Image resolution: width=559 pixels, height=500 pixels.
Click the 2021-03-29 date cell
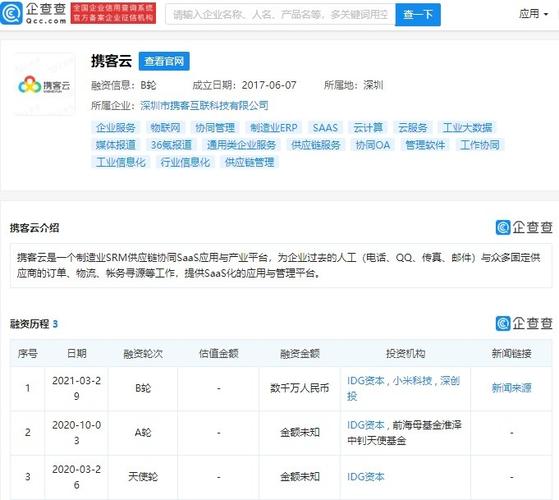77,388
